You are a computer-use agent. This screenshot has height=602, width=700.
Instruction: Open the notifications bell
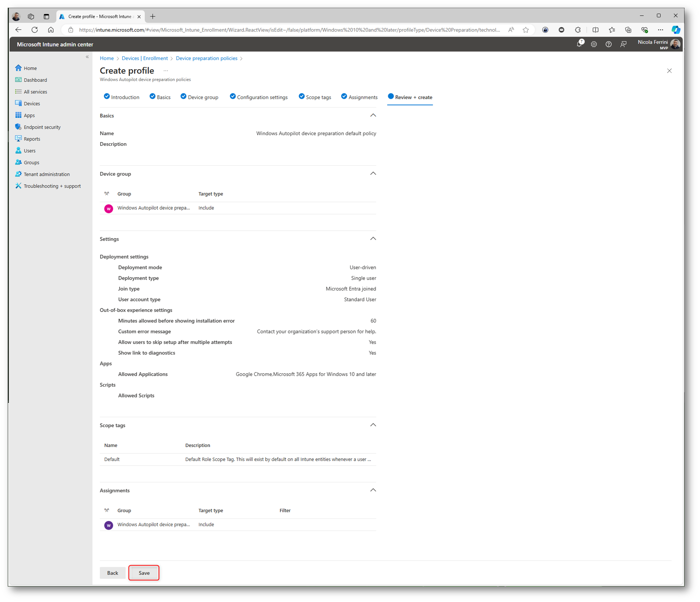coord(580,44)
